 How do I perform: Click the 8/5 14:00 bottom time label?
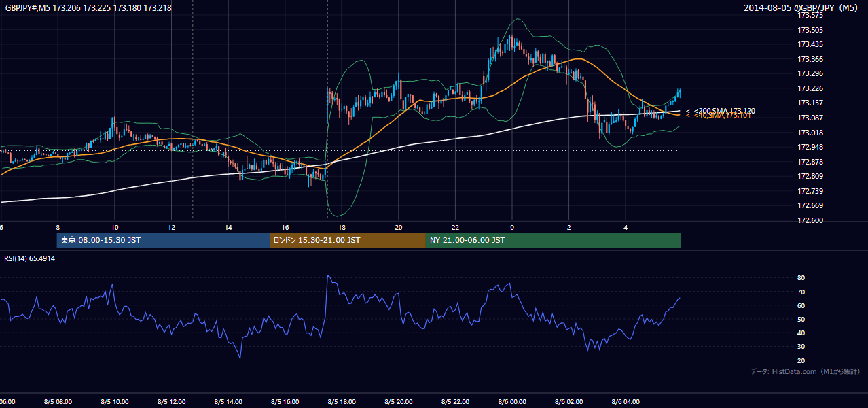(x=228, y=401)
